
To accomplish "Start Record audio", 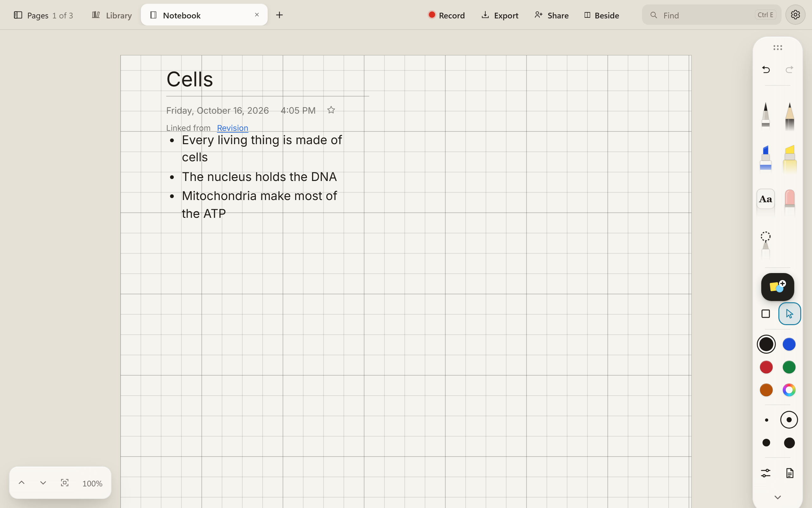I will 446,15.
